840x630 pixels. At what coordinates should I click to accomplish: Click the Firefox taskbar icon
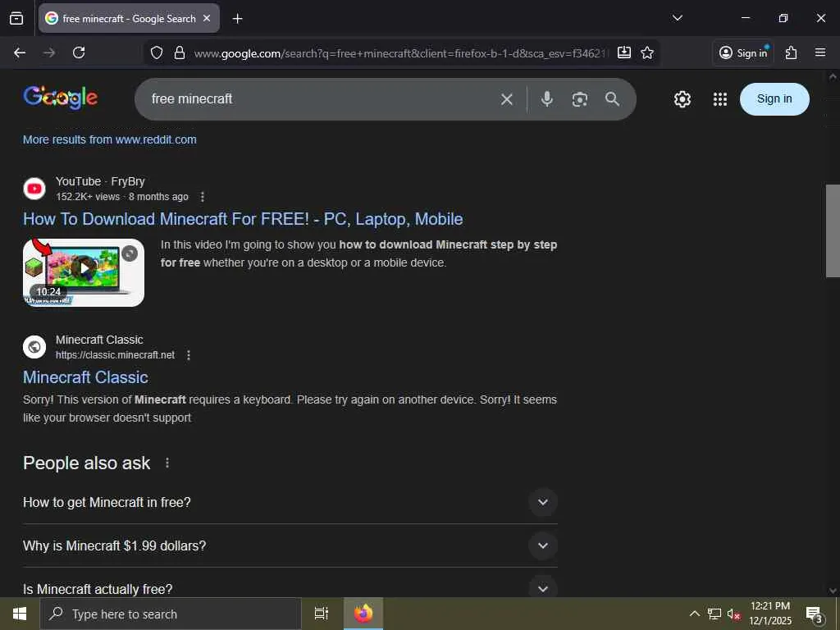click(x=363, y=614)
